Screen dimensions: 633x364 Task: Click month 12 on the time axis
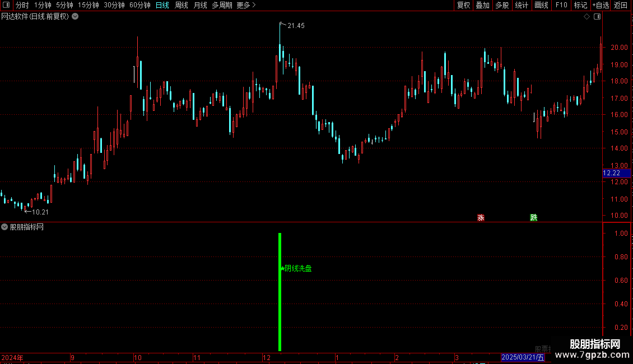click(x=267, y=357)
